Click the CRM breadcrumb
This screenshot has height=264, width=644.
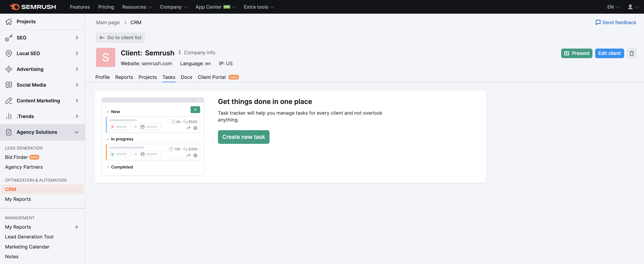coord(136,23)
